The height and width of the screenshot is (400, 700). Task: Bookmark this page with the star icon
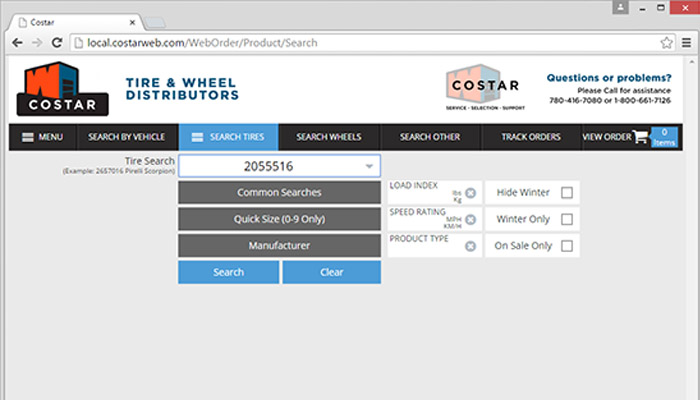(667, 43)
